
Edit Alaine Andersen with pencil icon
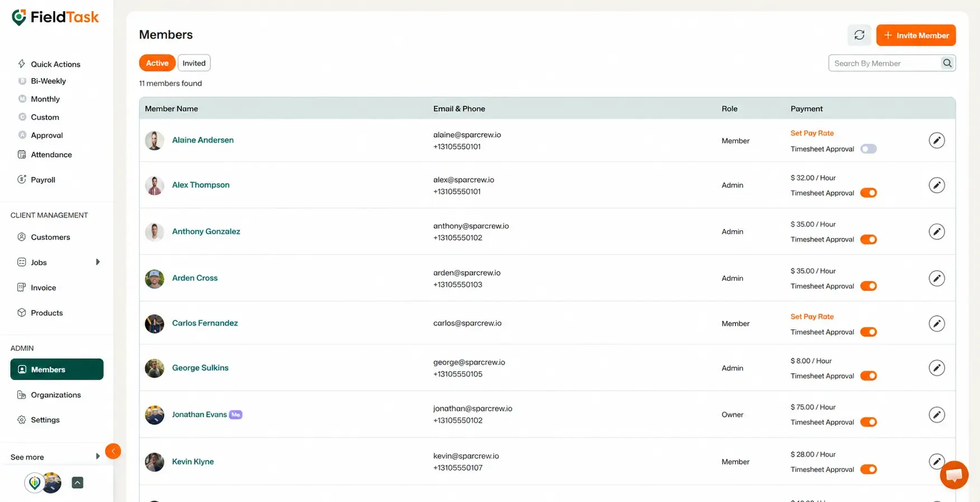coord(936,140)
